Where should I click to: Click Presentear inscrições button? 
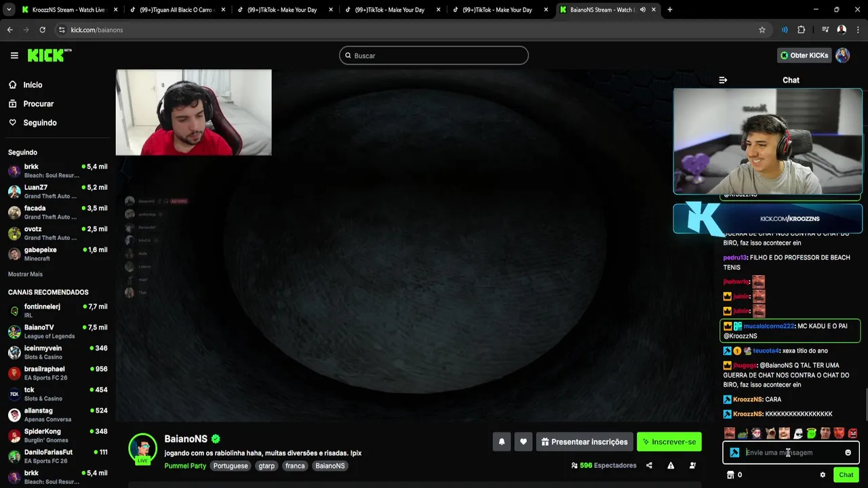(x=585, y=442)
